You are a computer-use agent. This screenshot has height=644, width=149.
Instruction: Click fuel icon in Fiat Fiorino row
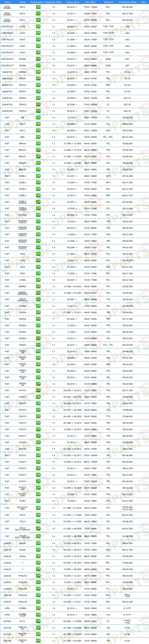pos(38,215)
